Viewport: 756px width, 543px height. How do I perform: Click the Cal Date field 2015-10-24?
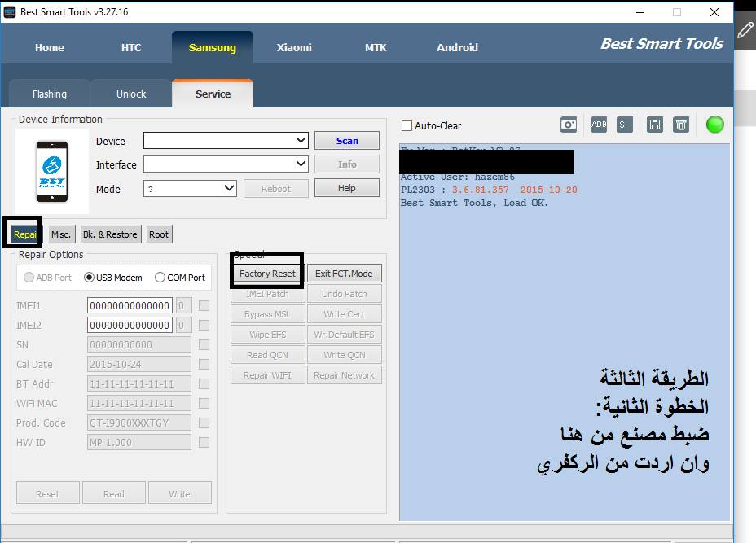[x=138, y=364]
